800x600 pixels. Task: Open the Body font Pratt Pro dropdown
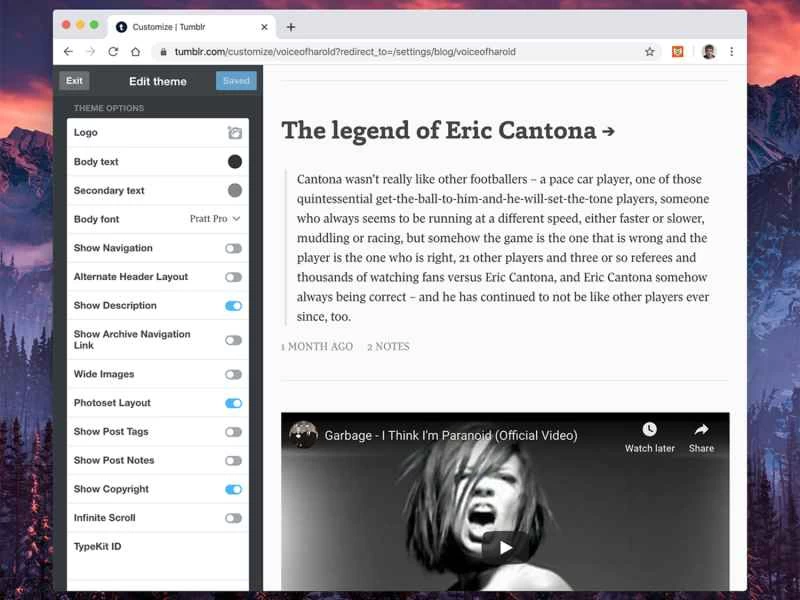(x=215, y=219)
